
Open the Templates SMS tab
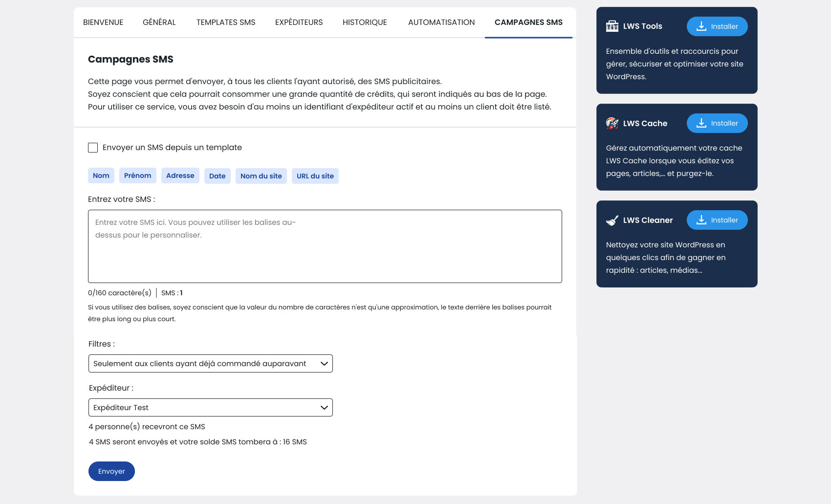click(226, 22)
